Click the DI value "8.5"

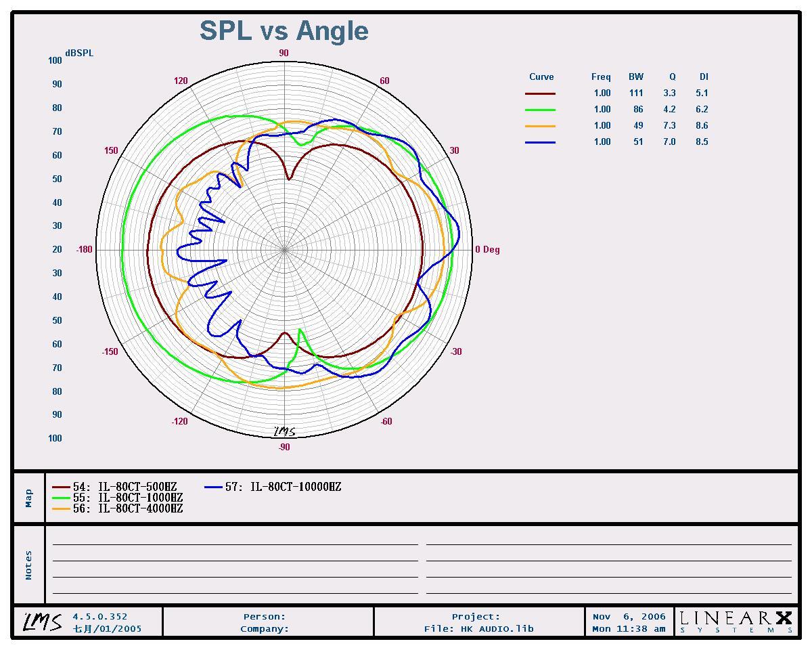(x=702, y=142)
